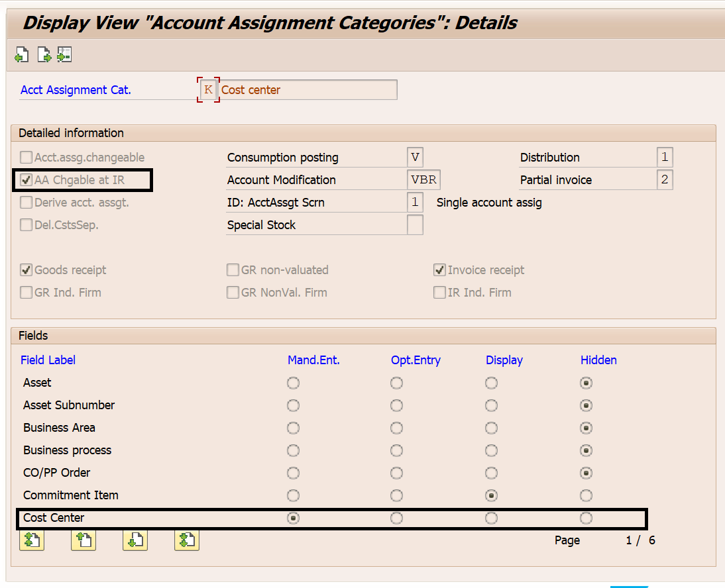Screen dimensions: 725x588
Task: Select Mand.Ent. radio for Cost Center
Action: (x=293, y=518)
